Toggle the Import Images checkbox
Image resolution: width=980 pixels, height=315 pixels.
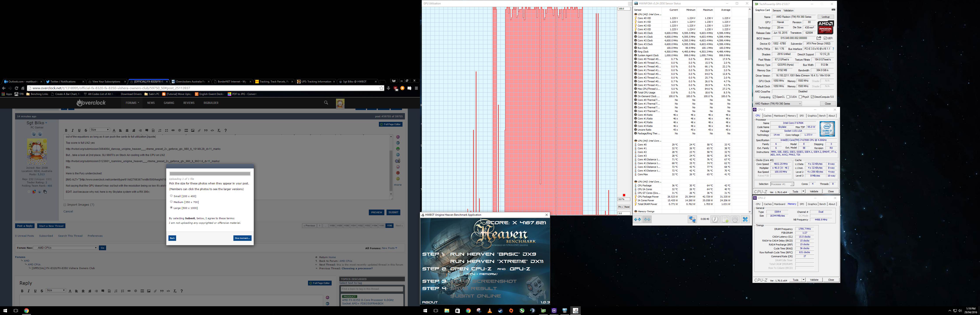(x=65, y=205)
